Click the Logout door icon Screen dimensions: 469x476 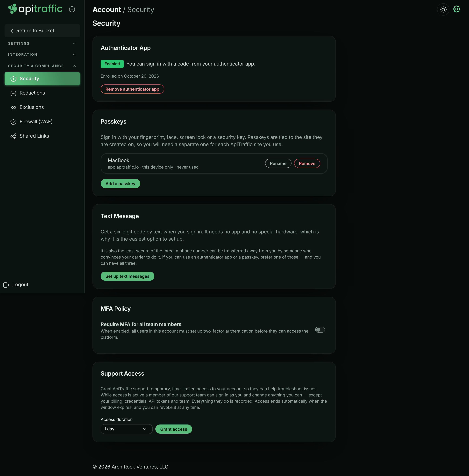coord(6,285)
